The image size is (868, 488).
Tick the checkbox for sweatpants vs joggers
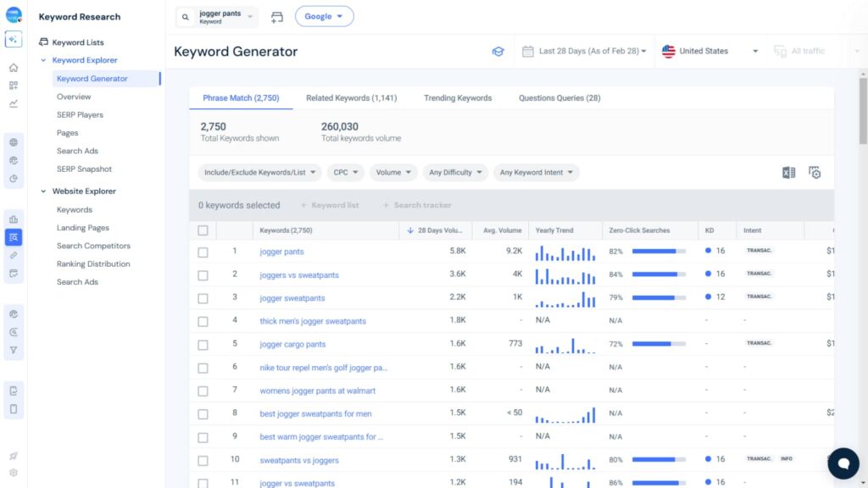tap(203, 459)
